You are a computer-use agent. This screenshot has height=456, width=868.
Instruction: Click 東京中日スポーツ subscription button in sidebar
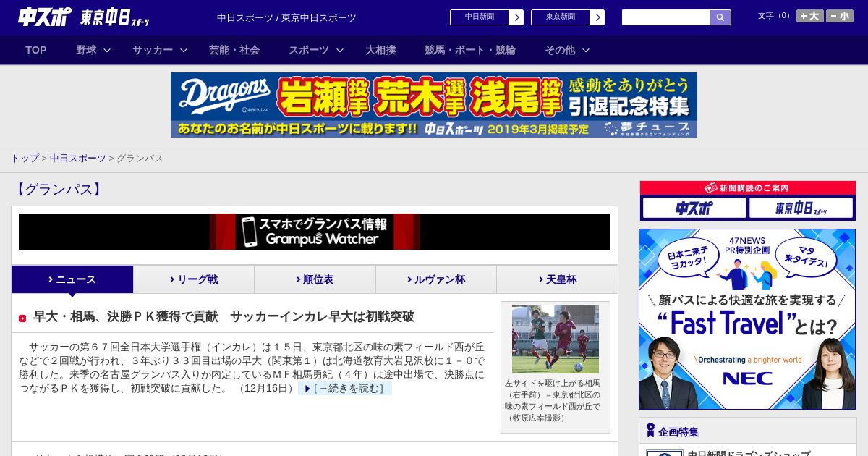click(x=801, y=208)
